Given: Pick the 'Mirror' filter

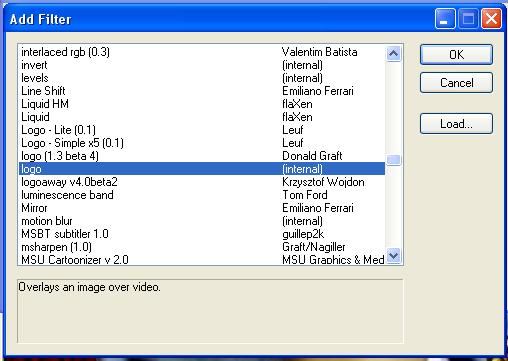Looking at the screenshot, I should (x=202, y=208).
